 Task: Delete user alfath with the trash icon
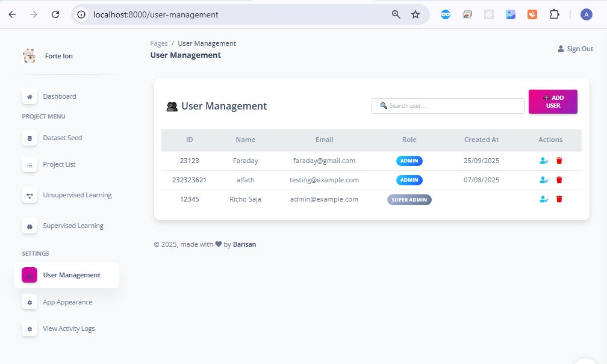(x=559, y=180)
